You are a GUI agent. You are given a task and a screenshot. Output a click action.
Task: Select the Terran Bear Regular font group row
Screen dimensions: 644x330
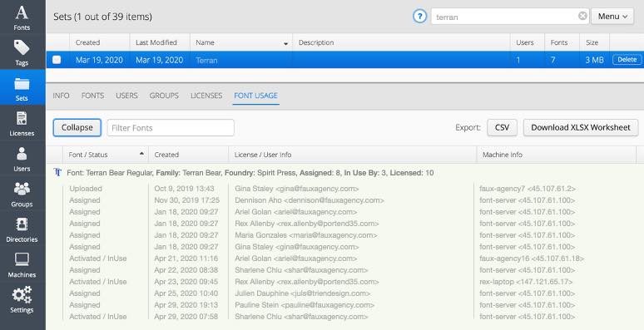click(x=250, y=173)
